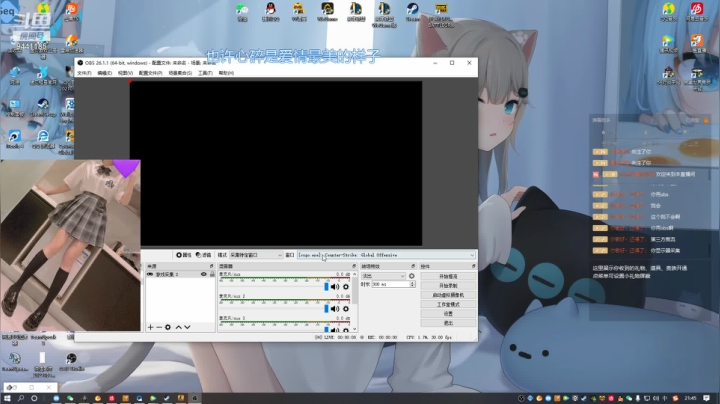Screen dimensions: 720x404
Task: Open Cortana circle on taskbar
Action: click(34, 398)
